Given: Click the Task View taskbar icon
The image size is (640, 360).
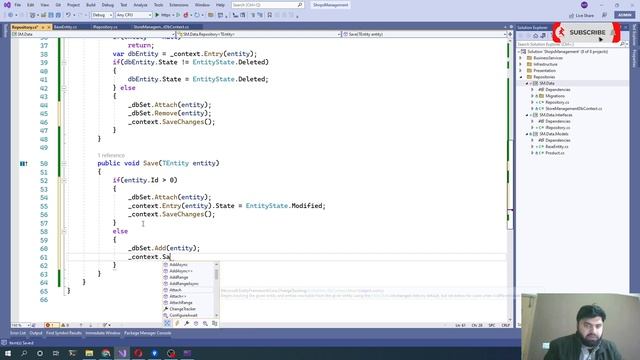Looking at the screenshot, I should click(56, 353).
